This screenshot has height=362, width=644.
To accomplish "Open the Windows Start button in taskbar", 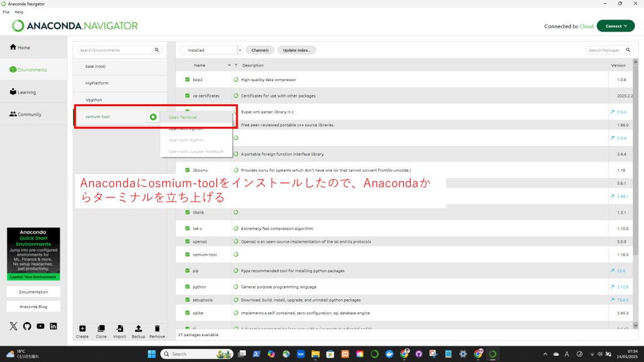I will point(152,354).
